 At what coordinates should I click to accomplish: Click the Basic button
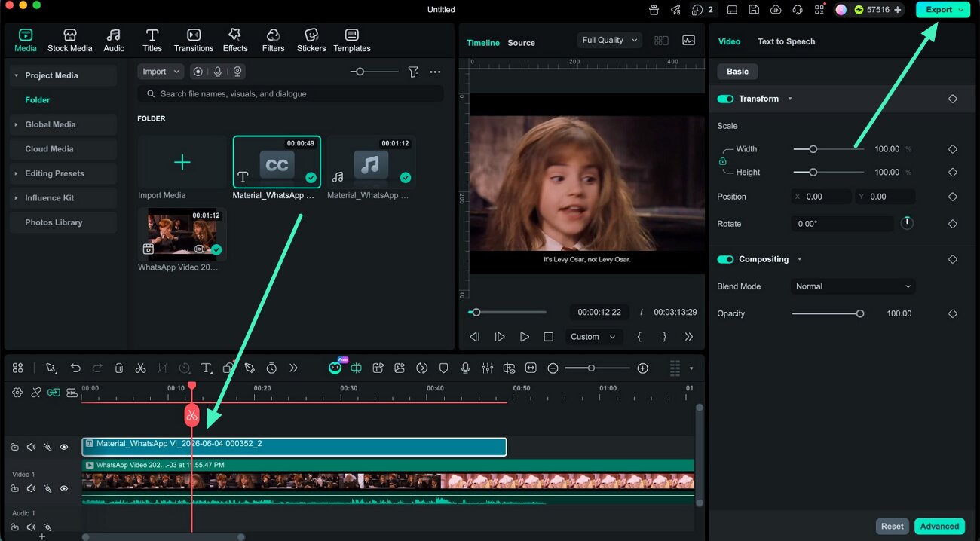click(x=737, y=72)
